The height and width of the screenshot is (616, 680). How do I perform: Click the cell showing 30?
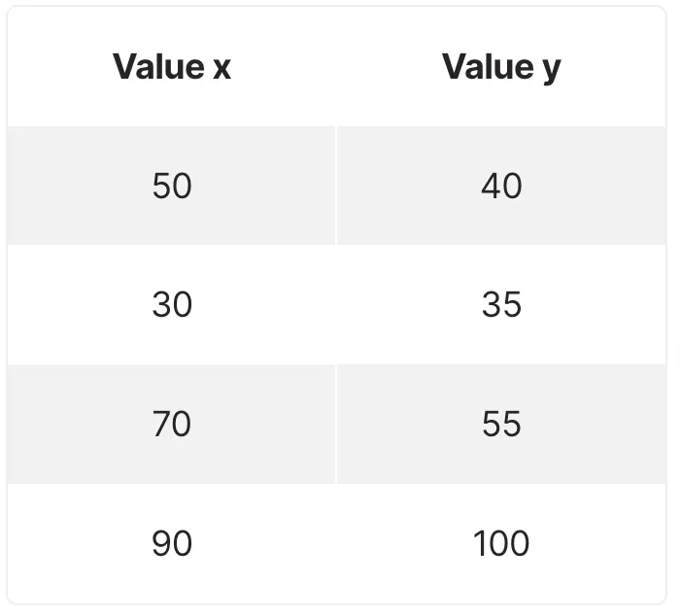pos(172,305)
